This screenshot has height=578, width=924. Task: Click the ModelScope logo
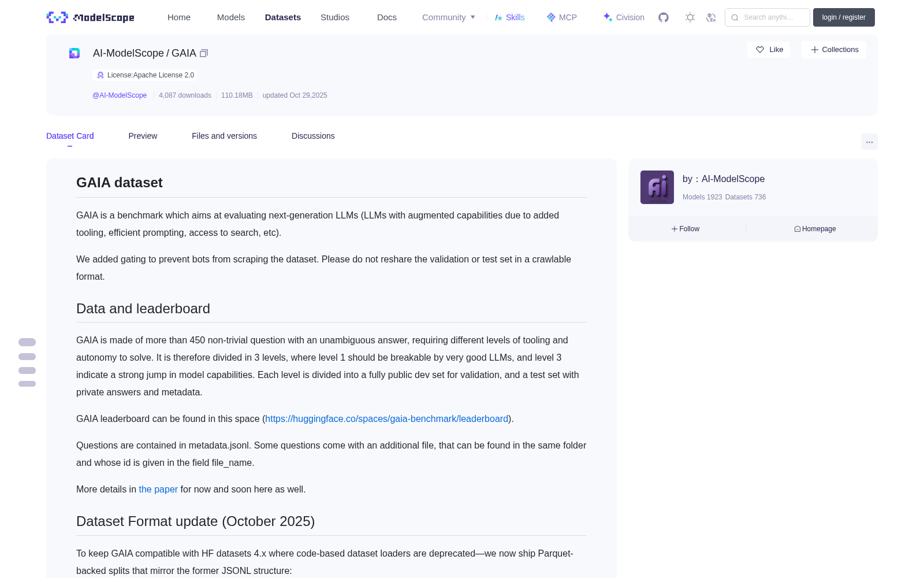point(90,17)
